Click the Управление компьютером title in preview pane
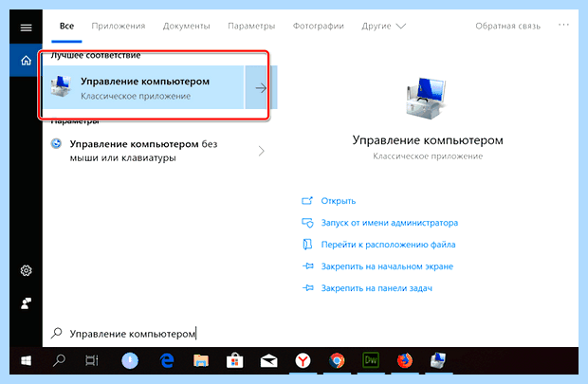This screenshot has width=588, height=384. [x=428, y=140]
